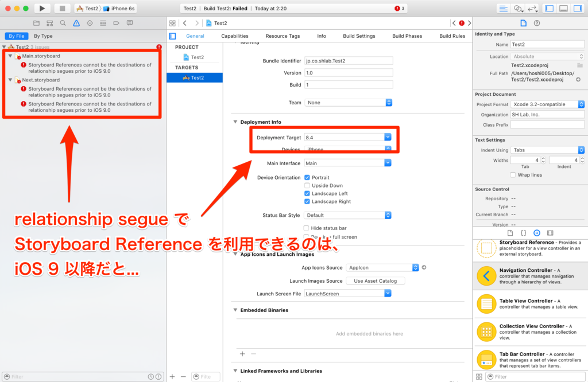The image size is (588, 382).
Task: Open the Breakpoint navigator icon
Action: click(116, 23)
